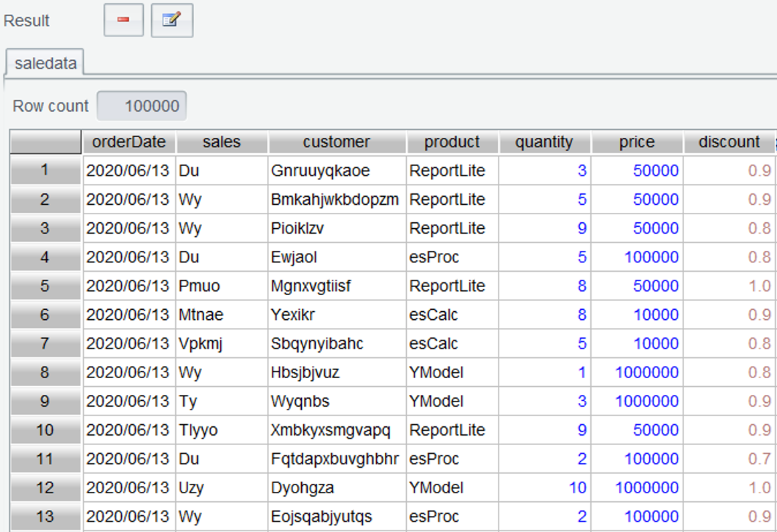777x532 pixels.
Task: Click customer cell Gnruuyqkaoe
Action: [320, 171]
